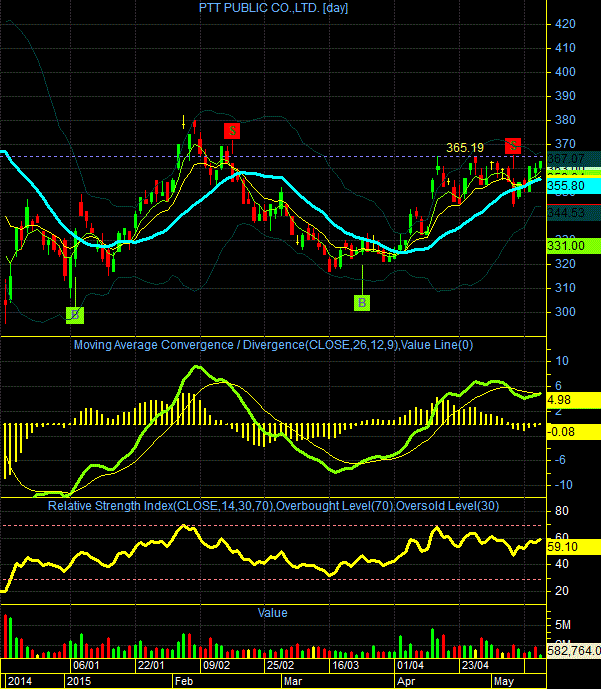This screenshot has height=689, width=601.
Task: Select the MACD histogram value tag -0.08
Action: point(574,432)
